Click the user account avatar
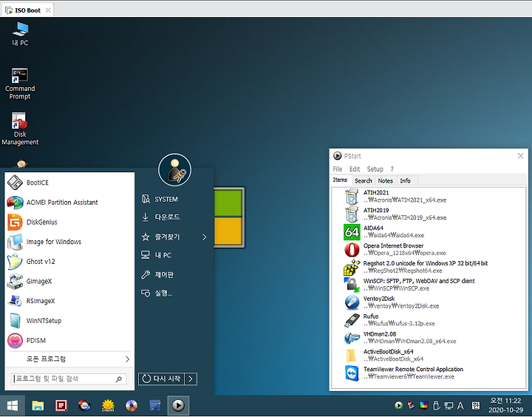Image resolution: width=532 pixels, height=417 pixels. pos(174,170)
